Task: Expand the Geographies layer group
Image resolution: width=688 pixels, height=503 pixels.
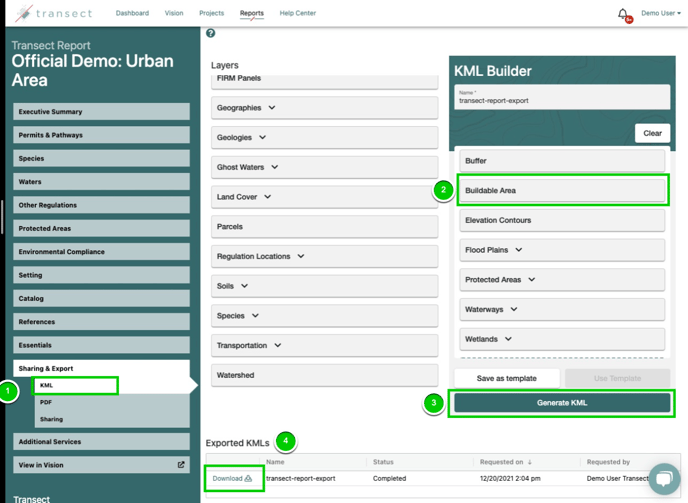Action: tap(272, 108)
